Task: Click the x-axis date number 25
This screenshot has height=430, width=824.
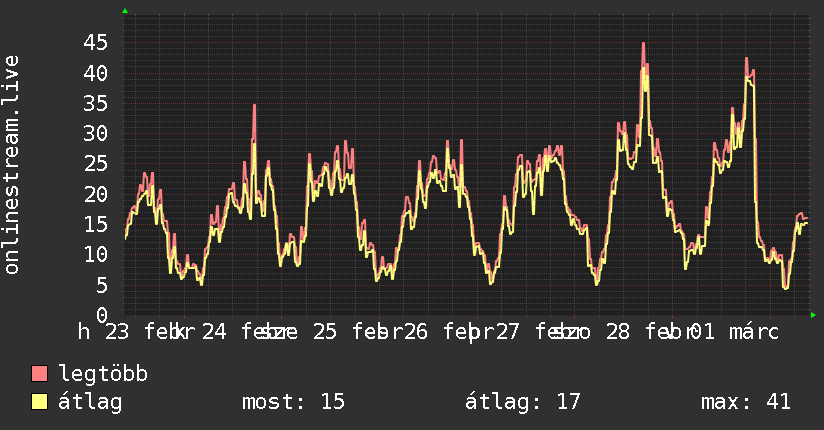Action: [325, 332]
